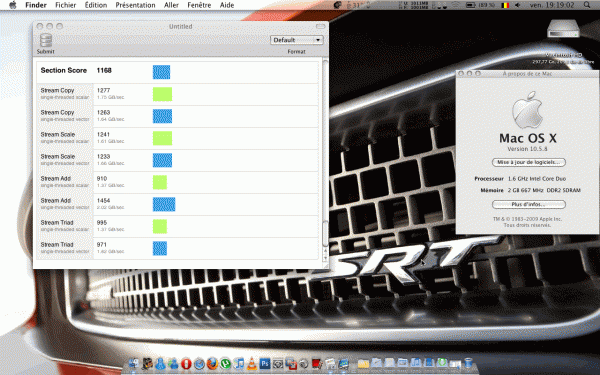Image resolution: width=600 pixels, height=375 pixels.
Task: Toggle the Untitled window toolbar pill button
Action: coord(320,26)
